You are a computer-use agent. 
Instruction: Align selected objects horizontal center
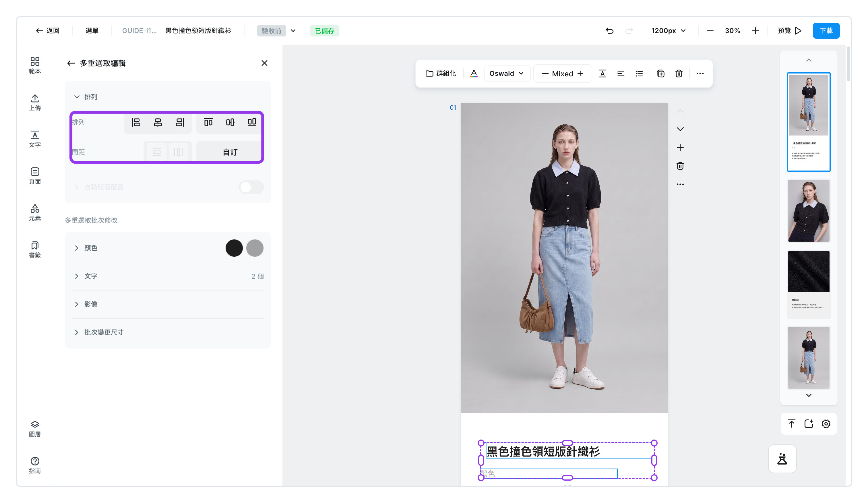158,122
